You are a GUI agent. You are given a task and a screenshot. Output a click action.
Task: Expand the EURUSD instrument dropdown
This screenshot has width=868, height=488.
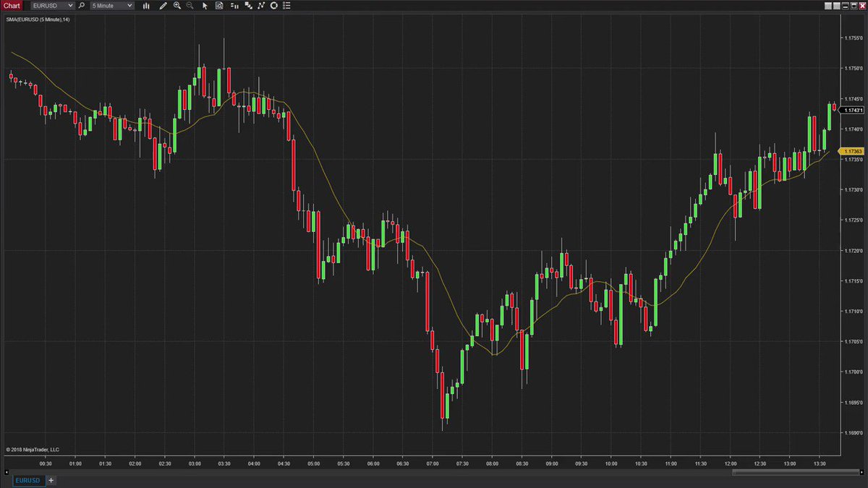pos(52,5)
